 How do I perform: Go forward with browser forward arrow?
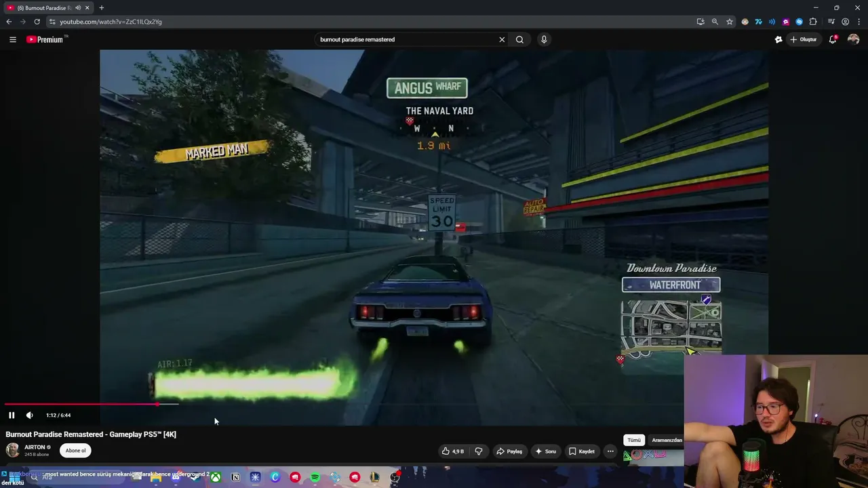[x=22, y=22]
